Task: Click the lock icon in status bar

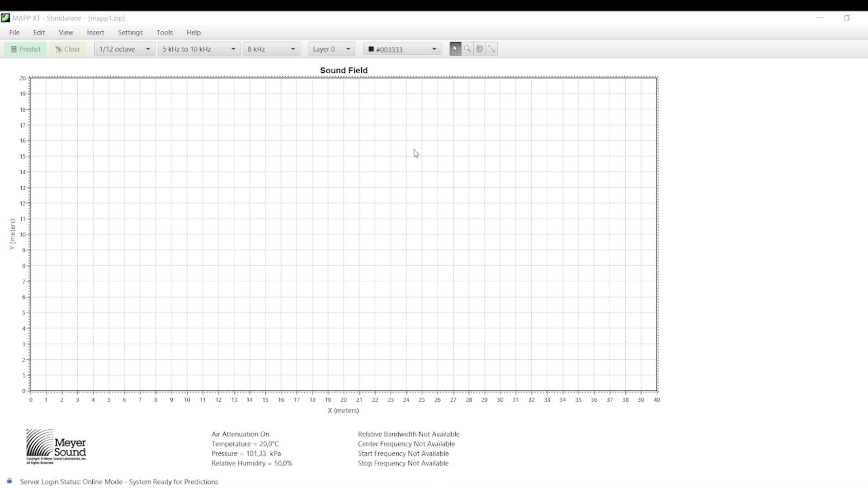Action: (x=9, y=481)
